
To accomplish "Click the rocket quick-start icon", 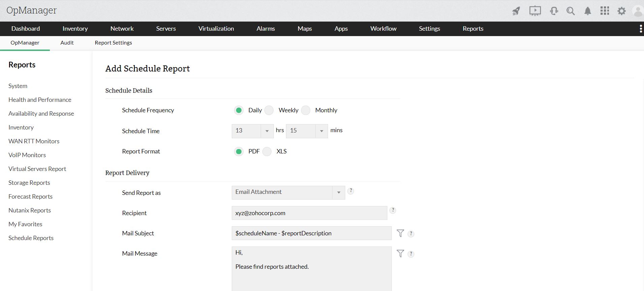I will click(x=516, y=11).
